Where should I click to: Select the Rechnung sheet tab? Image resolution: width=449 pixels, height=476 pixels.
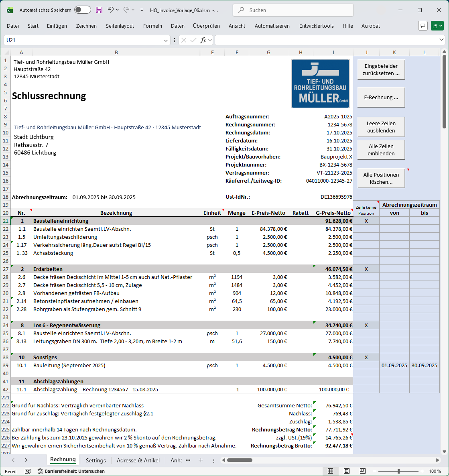(63, 460)
